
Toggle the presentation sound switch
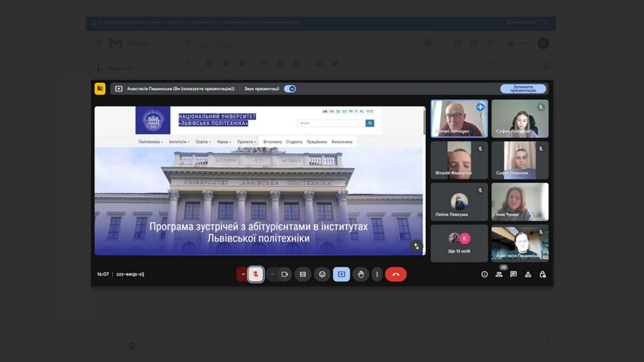(x=290, y=89)
